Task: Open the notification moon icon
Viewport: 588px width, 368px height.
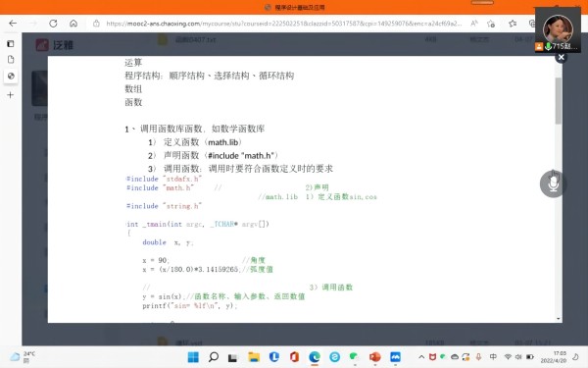Action: point(575,357)
